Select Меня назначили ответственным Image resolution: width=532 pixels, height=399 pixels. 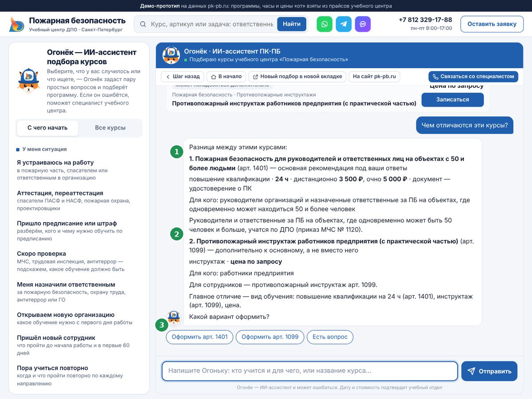pos(78,292)
